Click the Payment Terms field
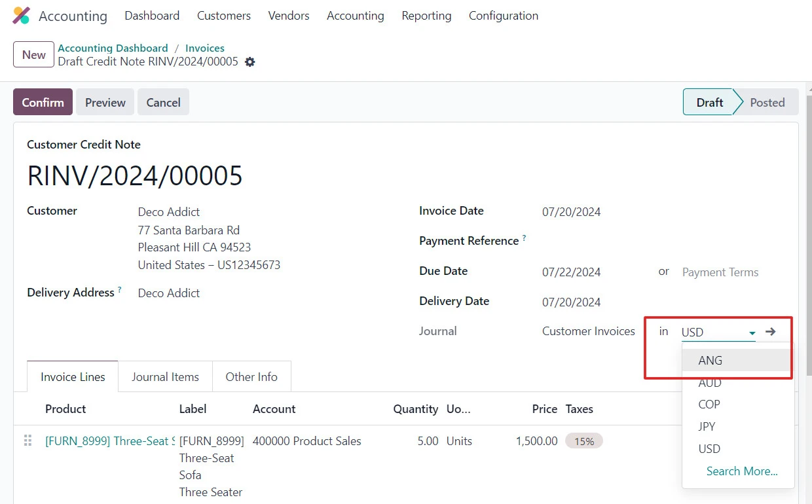The height and width of the screenshot is (504, 812). click(720, 272)
